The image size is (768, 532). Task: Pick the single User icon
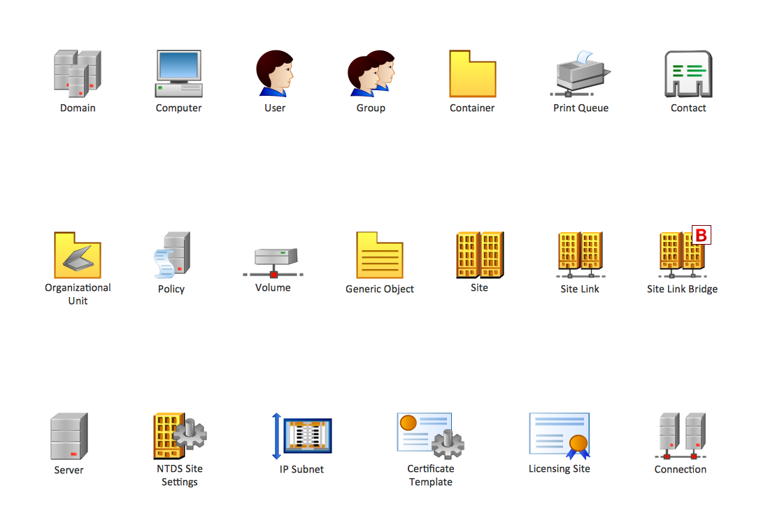[275, 73]
